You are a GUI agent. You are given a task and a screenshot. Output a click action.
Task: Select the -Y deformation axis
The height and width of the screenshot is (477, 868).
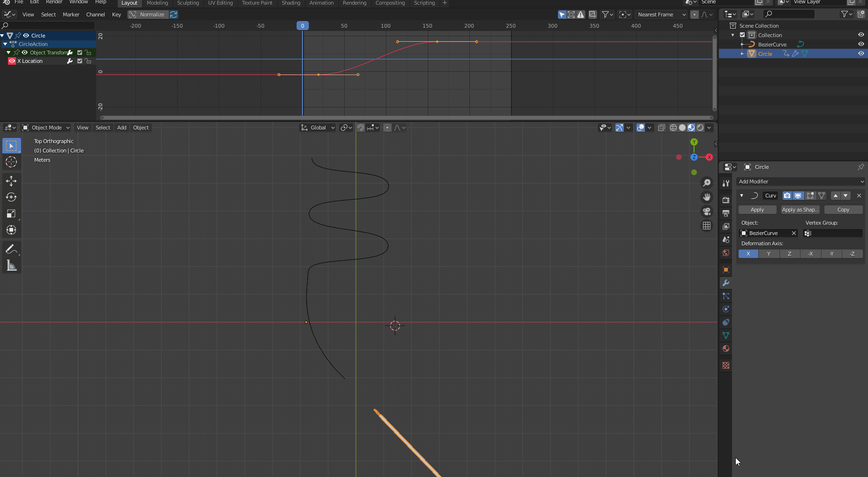pyautogui.click(x=831, y=254)
